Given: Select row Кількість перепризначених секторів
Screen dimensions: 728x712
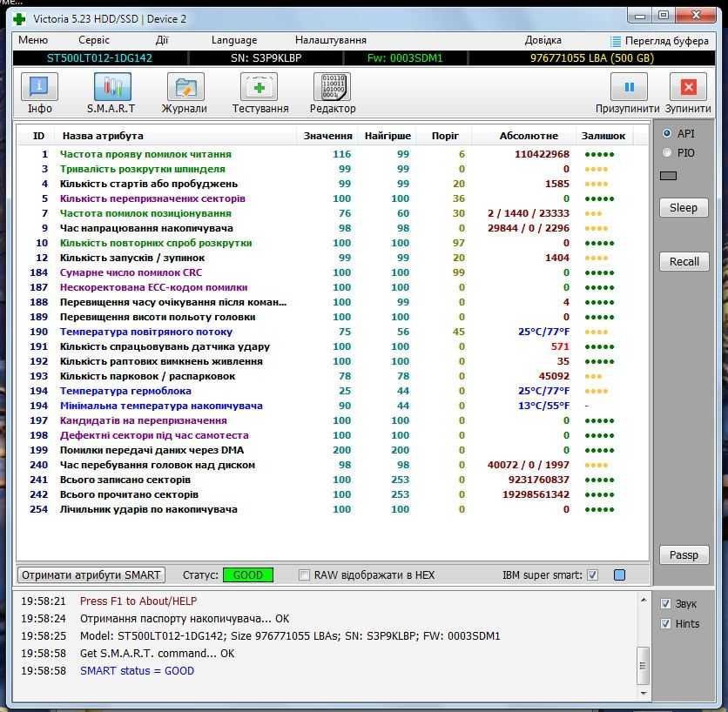Looking at the screenshot, I should [x=332, y=198].
